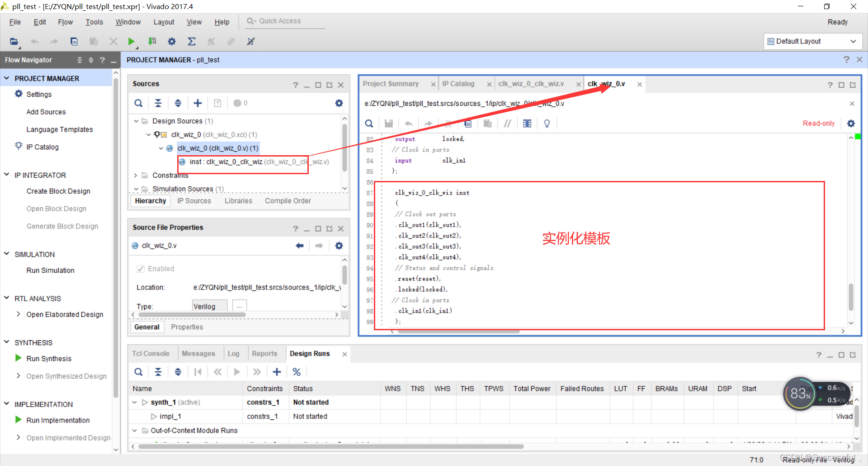Click Program Device toolbar icon
This screenshot has height=466, width=868.
tap(152, 41)
